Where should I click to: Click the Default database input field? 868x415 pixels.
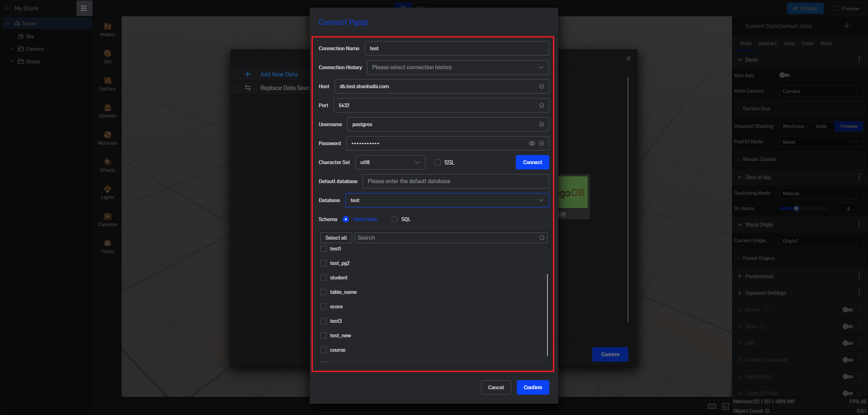456,181
